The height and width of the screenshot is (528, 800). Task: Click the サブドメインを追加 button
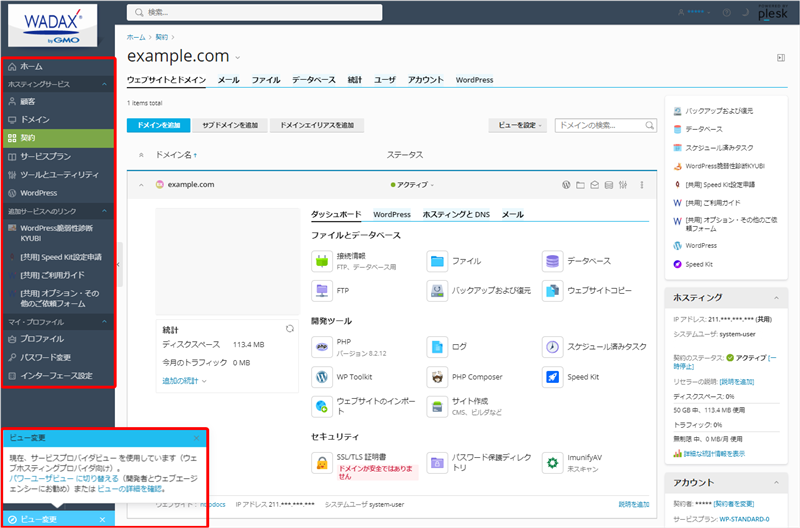230,125
